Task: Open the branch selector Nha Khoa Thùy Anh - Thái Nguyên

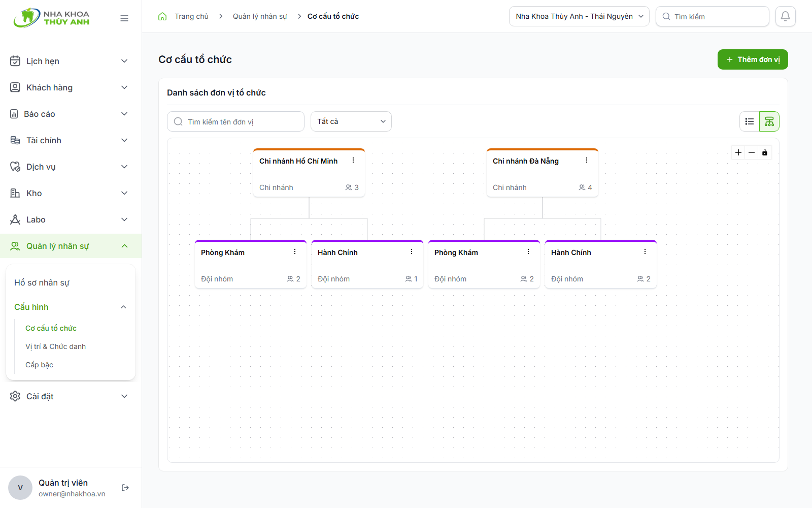Action: (579, 16)
